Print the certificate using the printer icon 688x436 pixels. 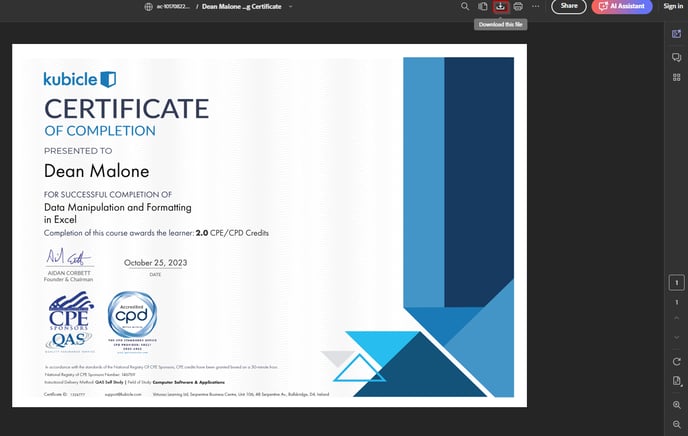click(518, 6)
